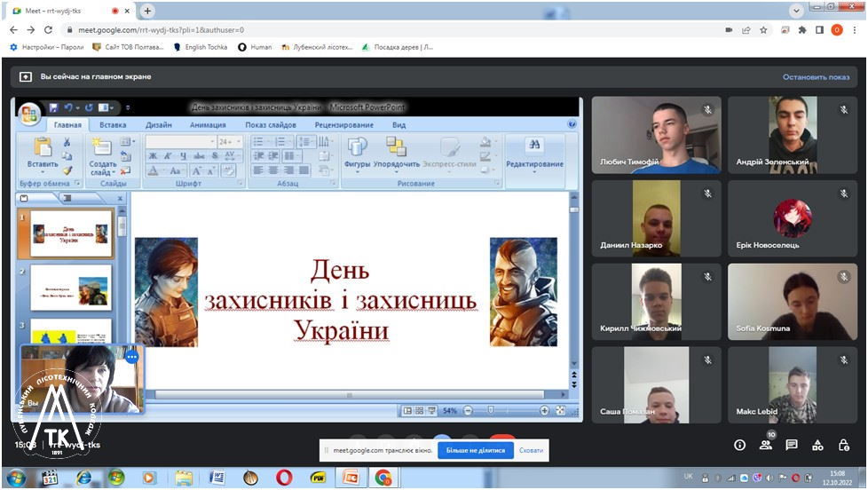Expand Буфер обмена clipboard launcher
Viewport: 868px width, 490px height.
pos(77,183)
